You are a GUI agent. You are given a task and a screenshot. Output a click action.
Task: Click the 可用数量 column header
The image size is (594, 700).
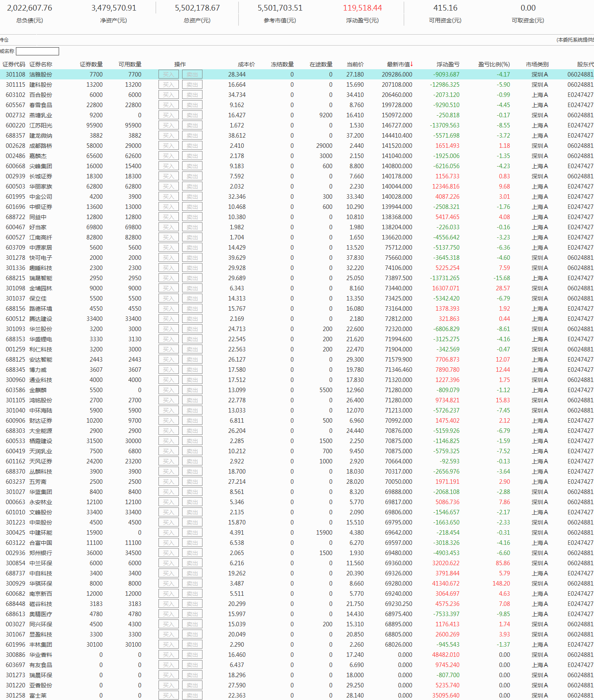pyautogui.click(x=130, y=64)
